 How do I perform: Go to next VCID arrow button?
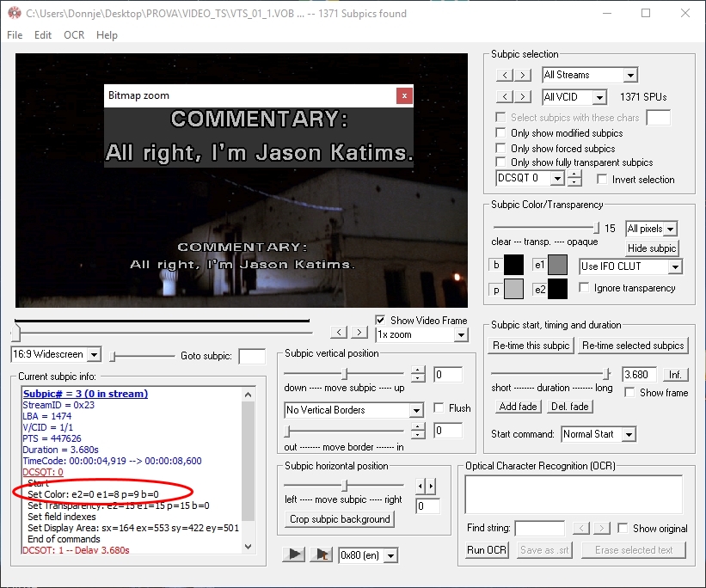[x=523, y=97]
